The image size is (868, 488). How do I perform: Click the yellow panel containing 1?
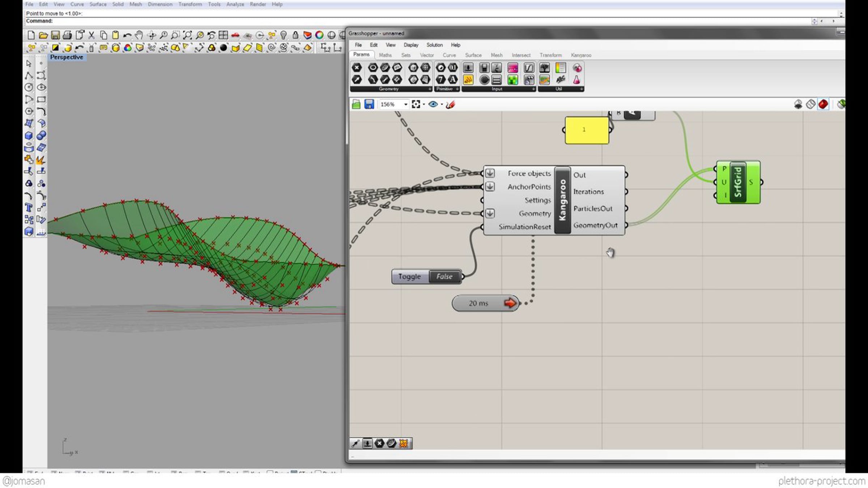pyautogui.click(x=586, y=130)
